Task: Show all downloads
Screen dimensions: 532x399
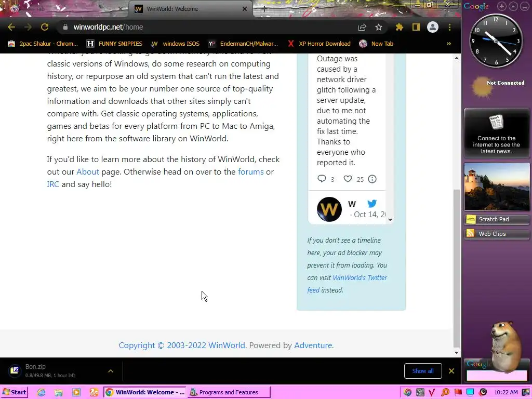Action: click(423, 371)
